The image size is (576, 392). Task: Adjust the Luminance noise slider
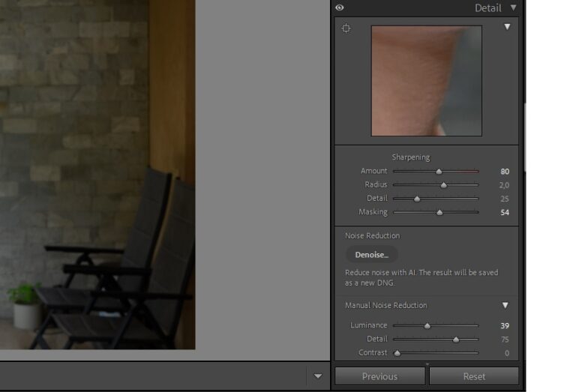427,325
